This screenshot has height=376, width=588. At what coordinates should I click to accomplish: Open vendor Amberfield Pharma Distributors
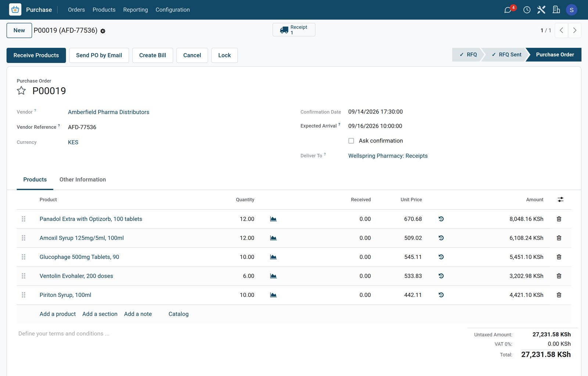pos(108,112)
